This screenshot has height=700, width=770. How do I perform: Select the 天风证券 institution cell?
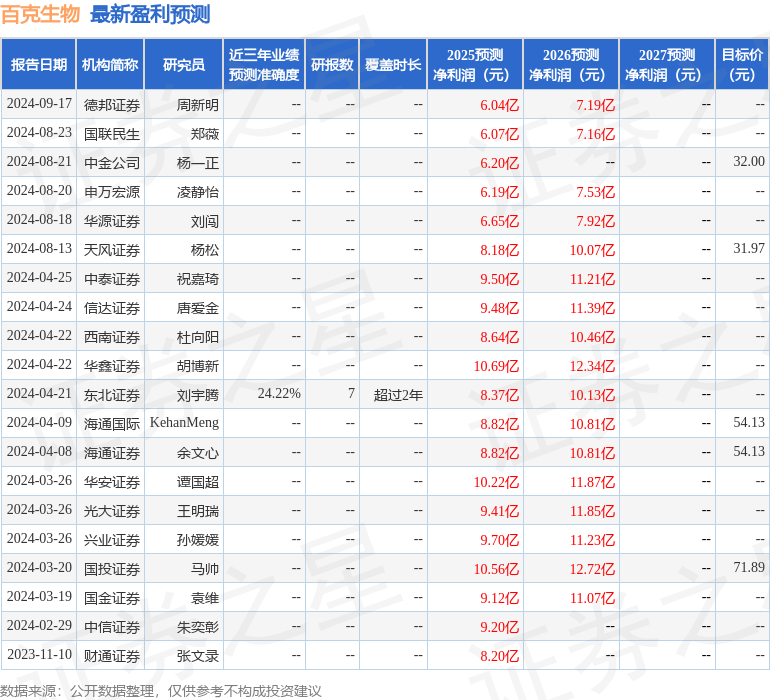[x=112, y=250]
